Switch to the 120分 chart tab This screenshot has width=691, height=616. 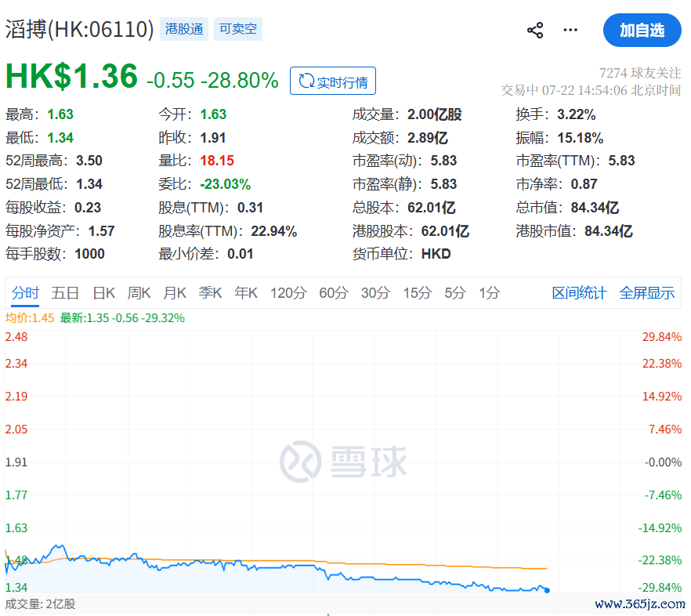click(x=288, y=293)
